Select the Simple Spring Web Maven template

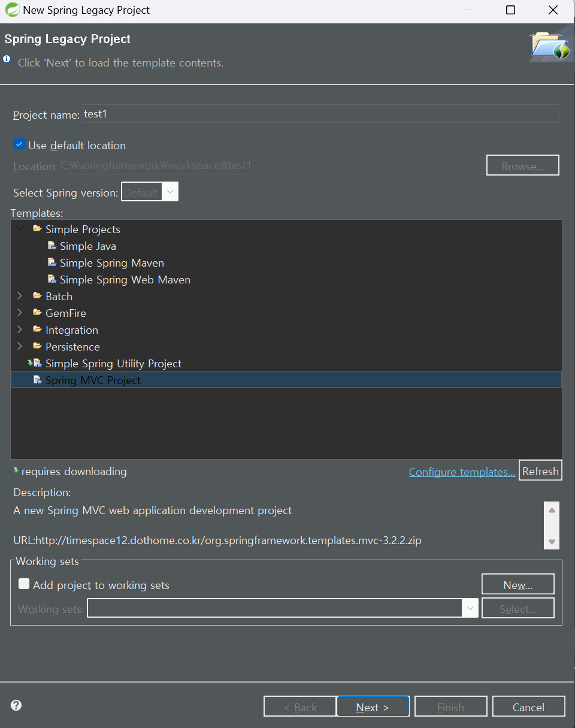click(x=125, y=279)
